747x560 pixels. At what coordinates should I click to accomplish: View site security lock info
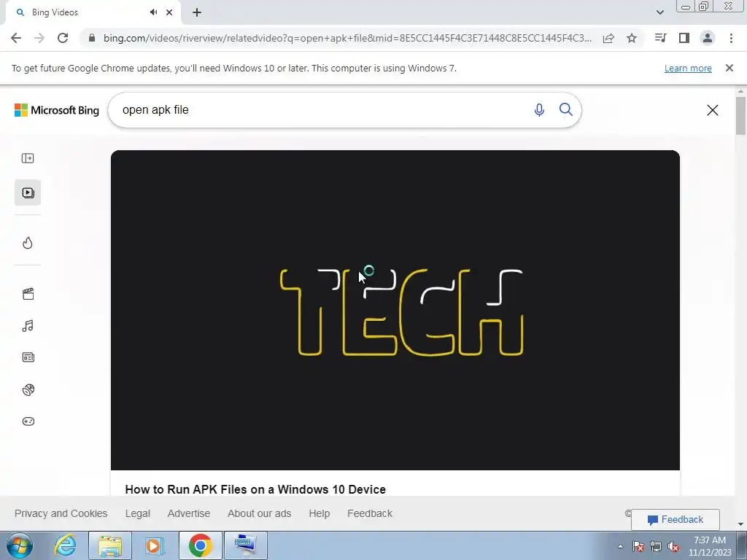coord(92,38)
